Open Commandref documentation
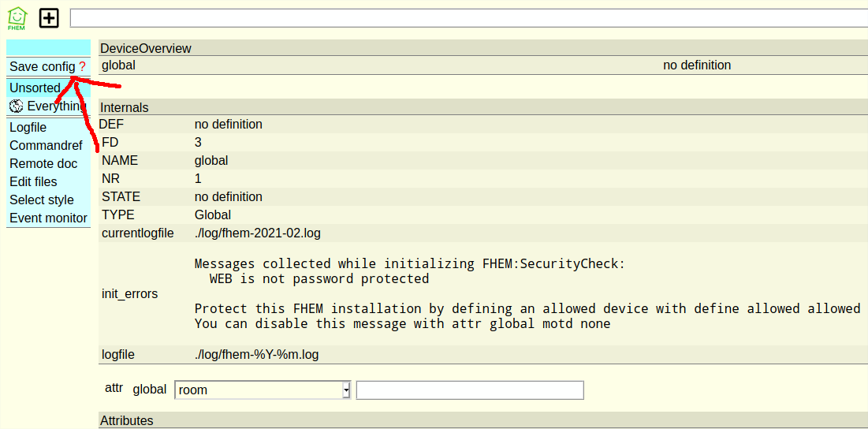The height and width of the screenshot is (429, 868). coord(46,145)
